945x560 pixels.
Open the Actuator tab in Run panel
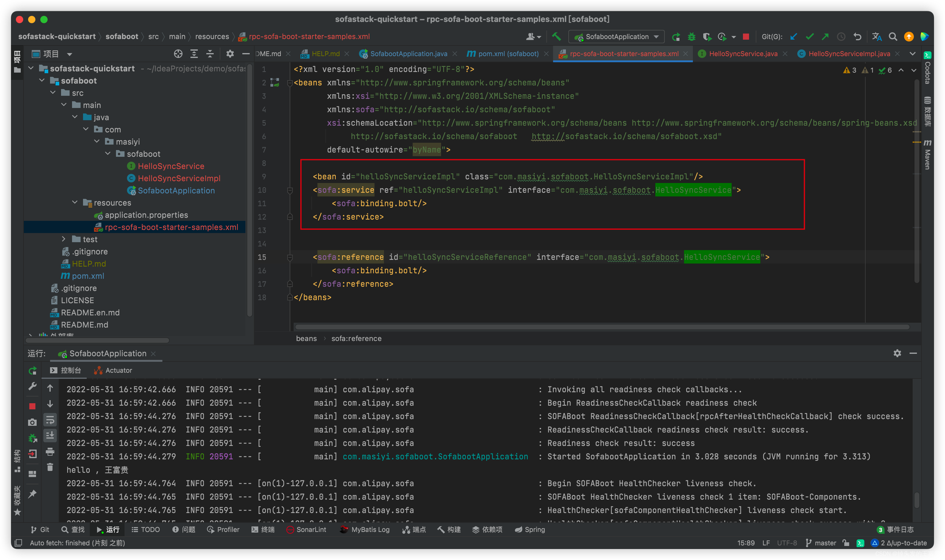[113, 370]
